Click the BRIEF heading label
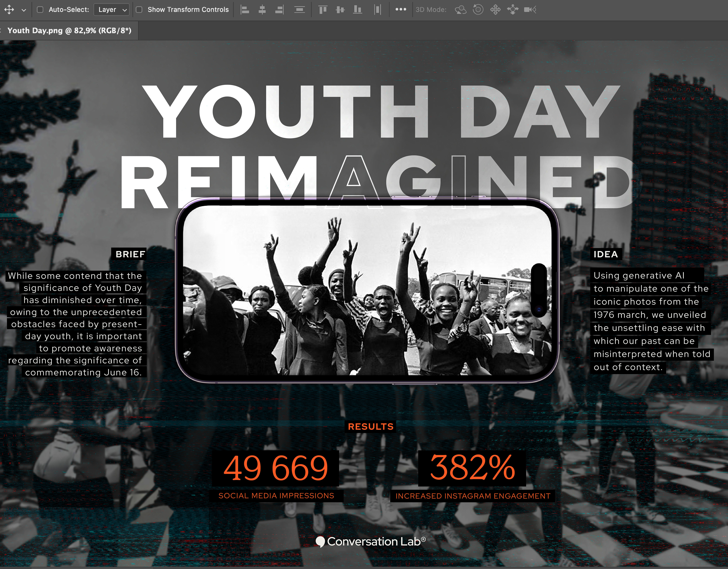This screenshot has height=569, width=728. tap(130, 254)
